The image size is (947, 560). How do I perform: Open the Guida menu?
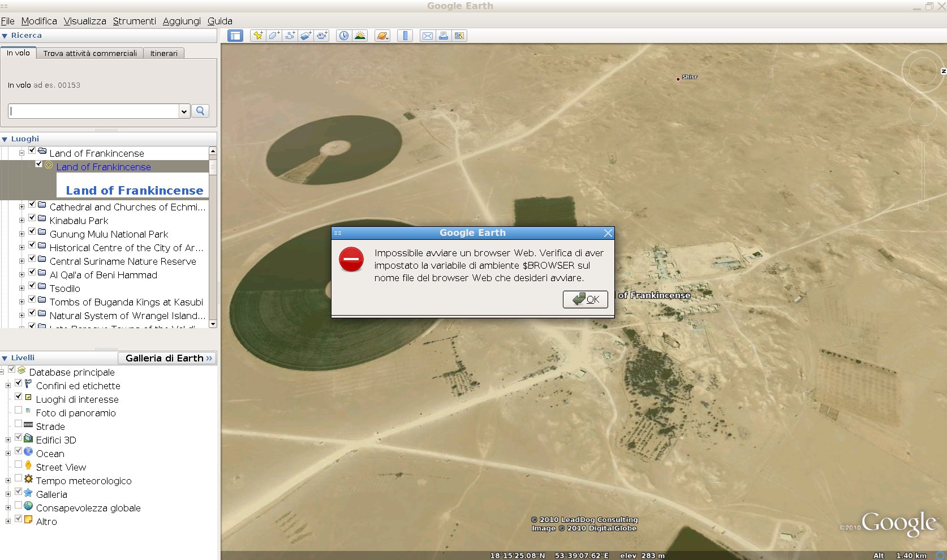point(220,21)
